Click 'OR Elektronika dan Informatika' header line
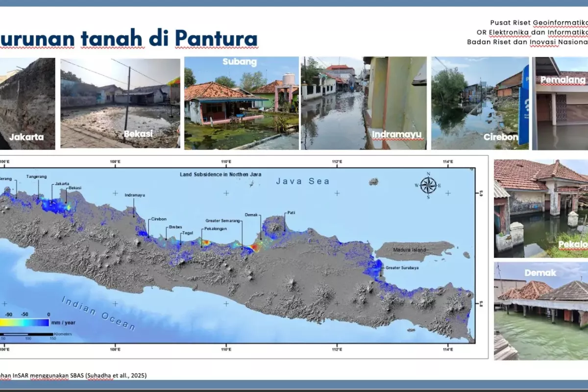The height and width of the screenshot is (392, 588). 532,32
